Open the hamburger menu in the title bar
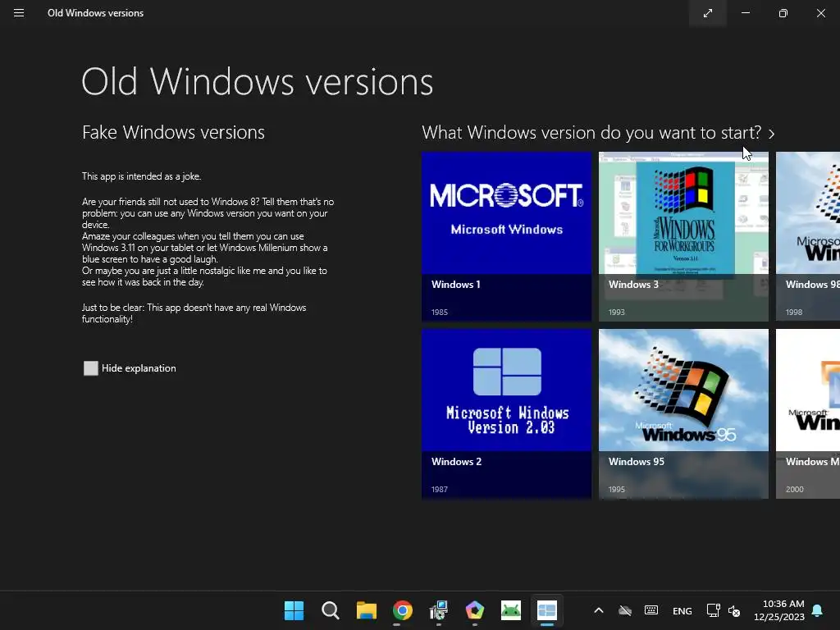 pyautogui.click(x=19, y=13)
